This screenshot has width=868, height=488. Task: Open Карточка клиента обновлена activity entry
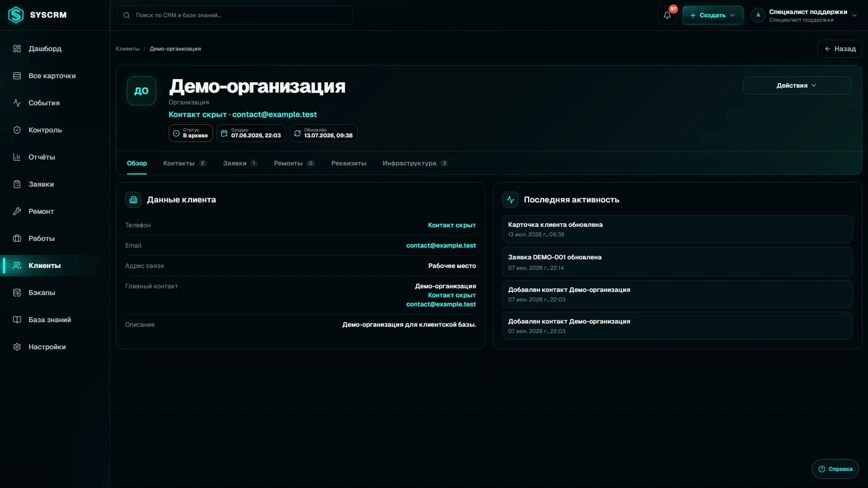[x=677, y=229]
